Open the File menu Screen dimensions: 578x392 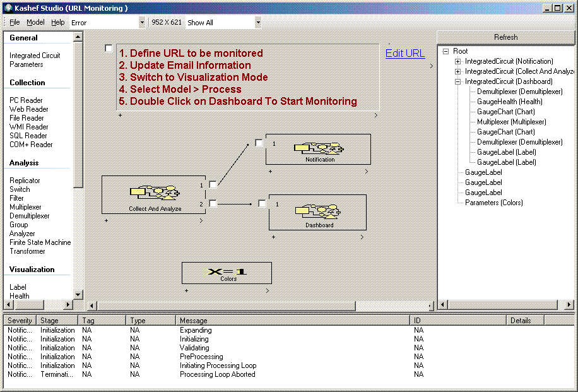[15, 22]
